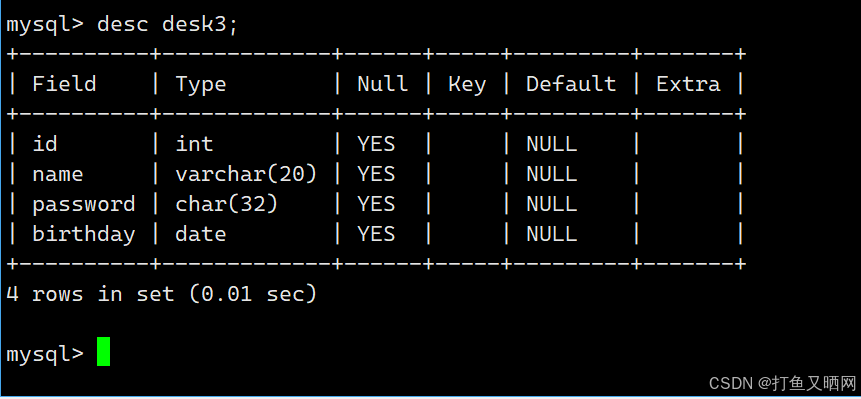Click the Extra column header
Image resolution: width=861 pixels, height=399 pixels.
coord(688,84)
